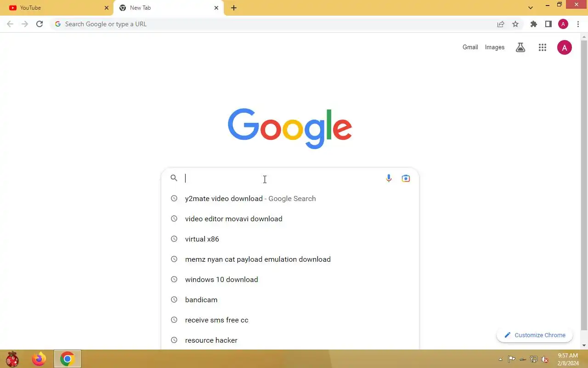
Task: Bookmark this tab with star icon
Action: point(515,24)
